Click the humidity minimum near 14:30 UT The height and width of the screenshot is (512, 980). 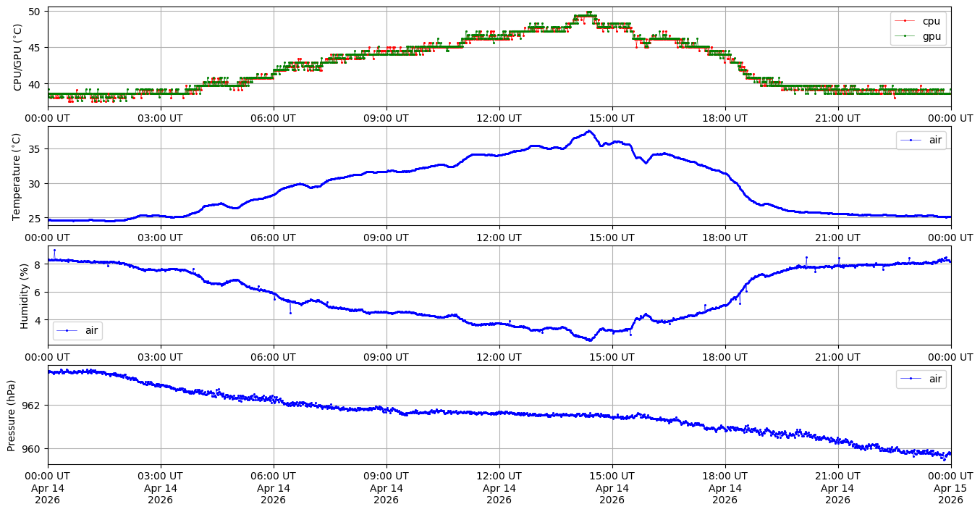[590, 340]
